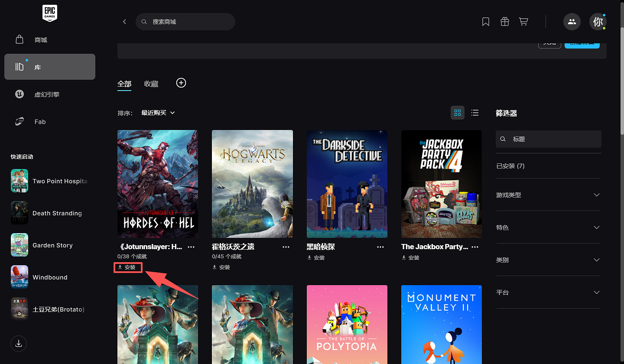Screen dimensions: 624x364
Task: Open the wishlist bookmark icon
Action: coord(486,22)
